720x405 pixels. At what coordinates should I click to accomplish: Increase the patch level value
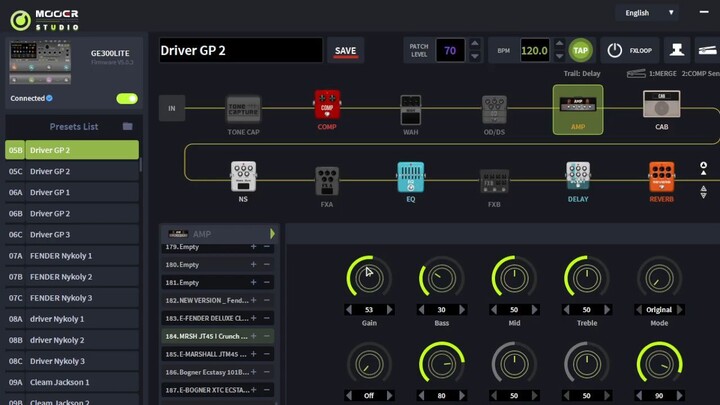(475, 44)
